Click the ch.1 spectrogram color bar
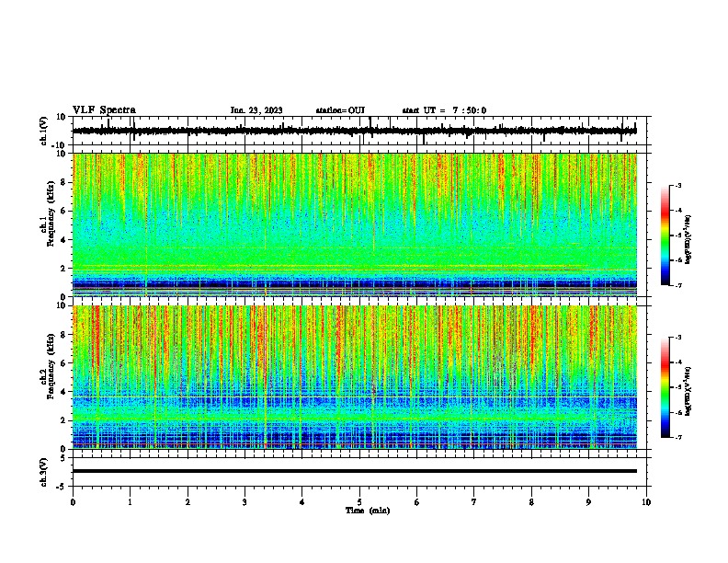This screenshot has height=563, width=728. (665, 236)
